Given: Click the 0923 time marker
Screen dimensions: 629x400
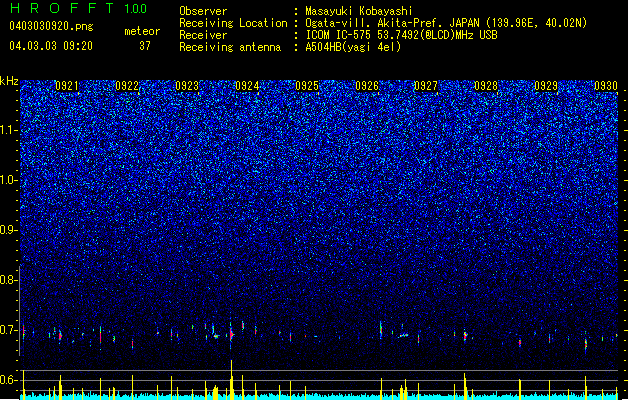Looking at the screenshot, I should click(187, 86).
